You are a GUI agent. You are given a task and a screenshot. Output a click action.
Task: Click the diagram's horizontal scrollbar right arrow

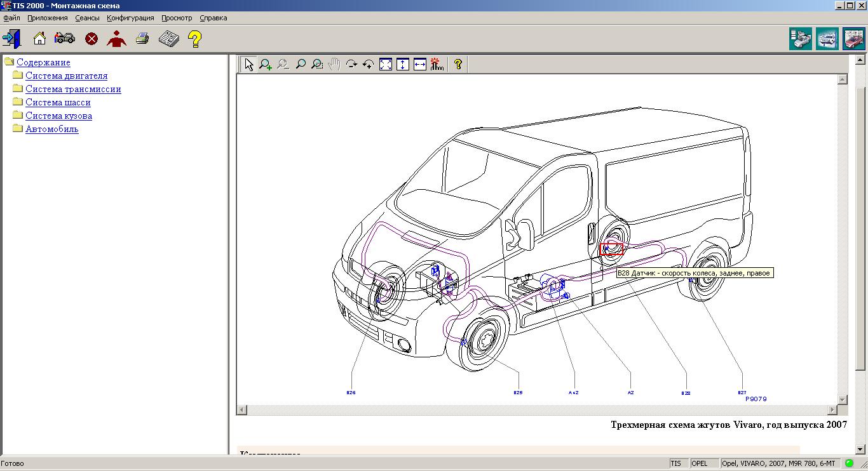[x=832, y=410]
